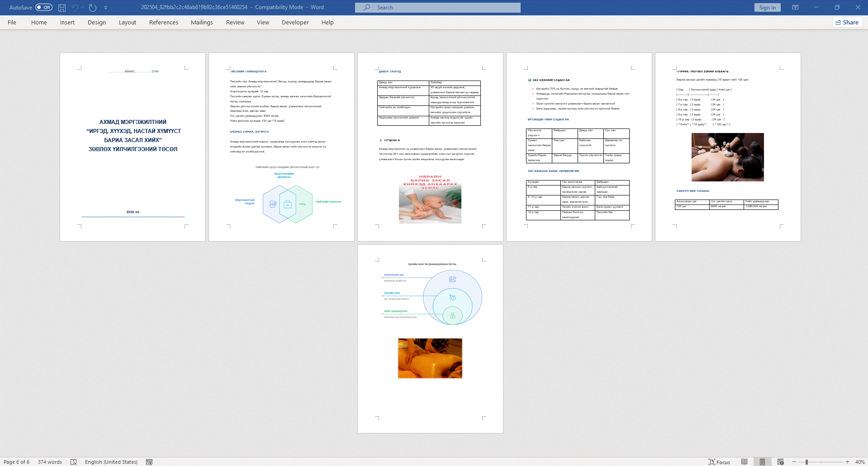Open the Developer tab
This screenshot has width=868, height=466.
(295, 22)
